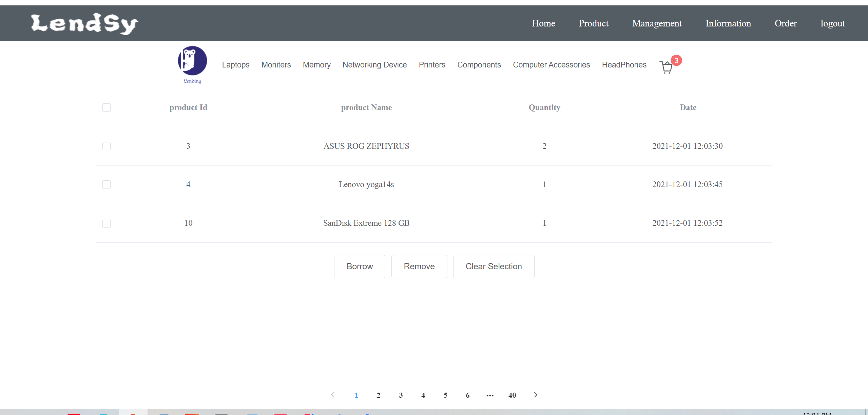Select the Lenovo yoga14s row checkbox
The width and height of the screenshot is (868, 415).
[x=107, y=184]
